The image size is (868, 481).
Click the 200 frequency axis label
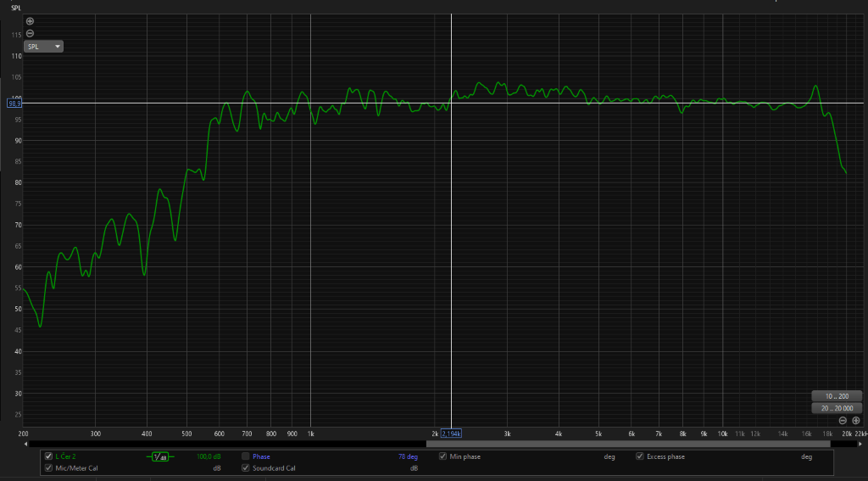(x=23, y=433)
